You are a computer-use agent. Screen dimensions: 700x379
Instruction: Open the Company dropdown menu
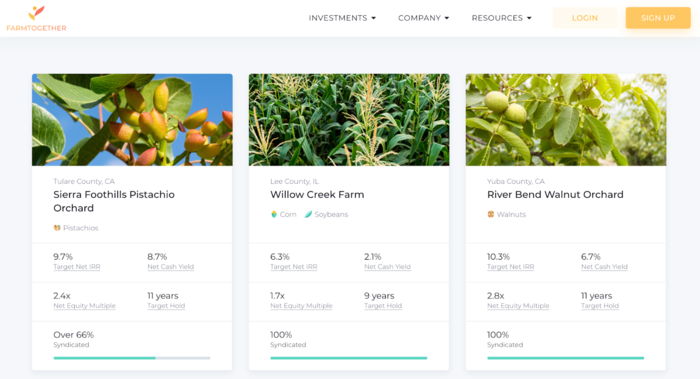tap(423, 18)
